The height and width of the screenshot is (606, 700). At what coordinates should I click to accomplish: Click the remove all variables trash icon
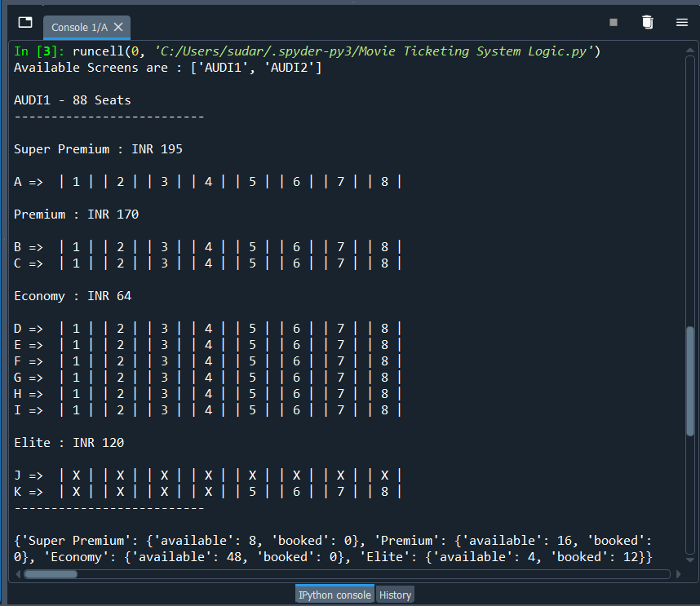[x=648, y=23]
